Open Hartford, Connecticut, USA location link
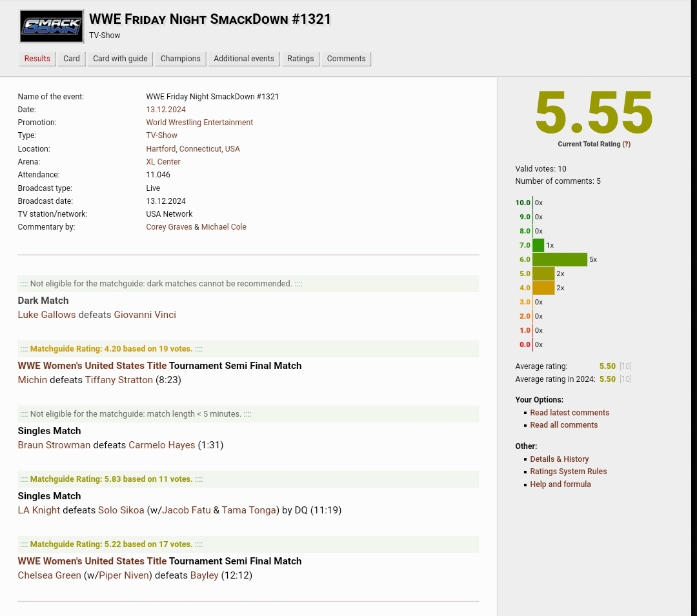This screenshot has height=616, width=697. coord(193,149)
